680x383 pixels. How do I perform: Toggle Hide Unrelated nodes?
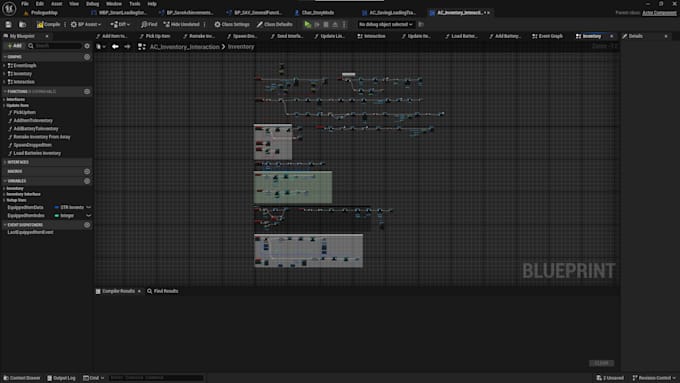click(x=181, y=24)
